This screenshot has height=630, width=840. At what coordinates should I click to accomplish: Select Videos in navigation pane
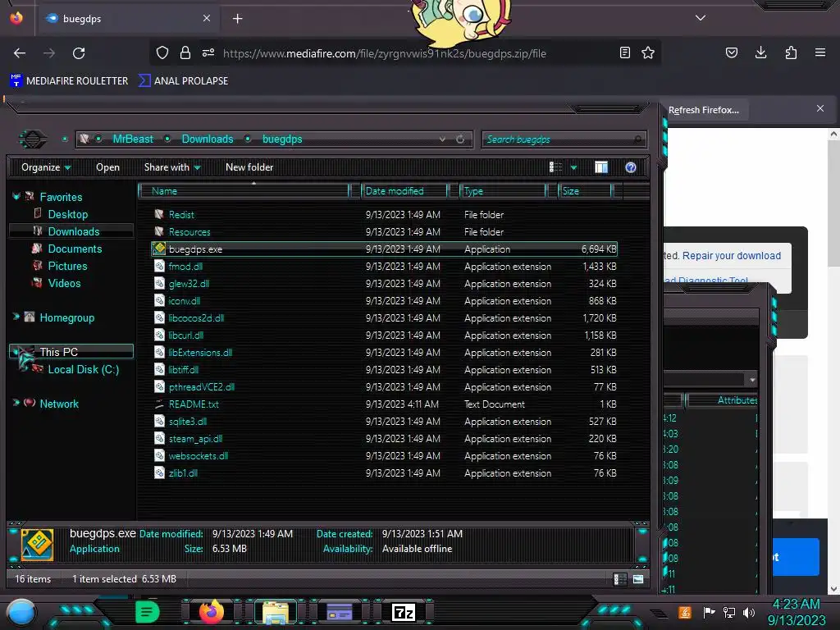tap(64, 283)
